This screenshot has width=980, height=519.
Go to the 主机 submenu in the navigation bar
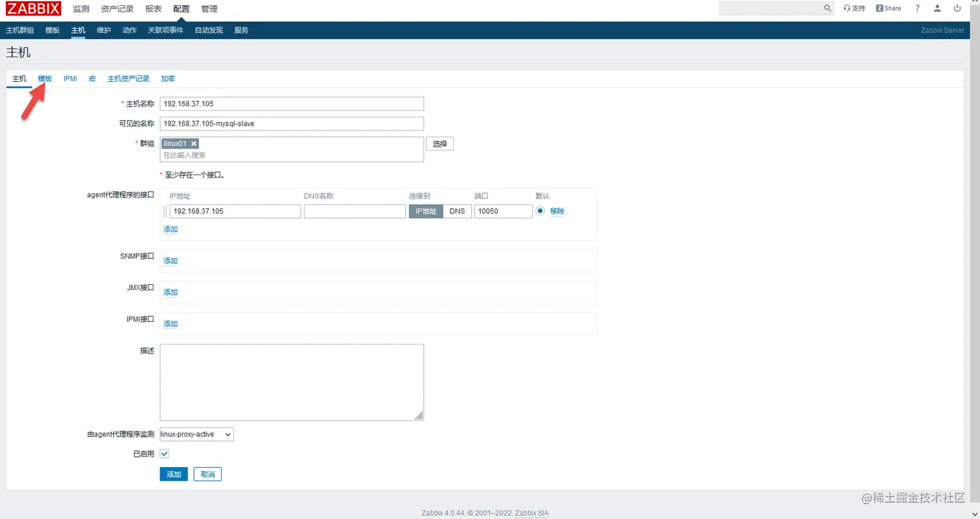click(x=78, y=30)
